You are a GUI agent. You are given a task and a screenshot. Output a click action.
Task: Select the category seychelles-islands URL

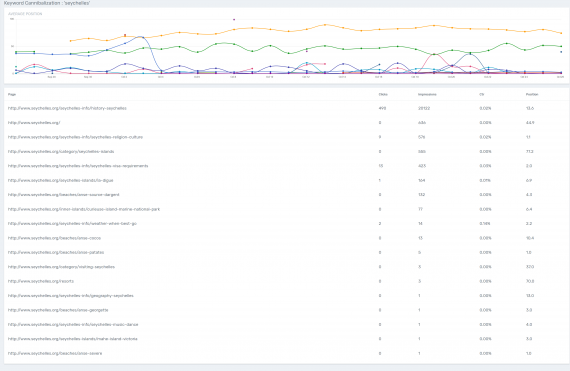61,152
